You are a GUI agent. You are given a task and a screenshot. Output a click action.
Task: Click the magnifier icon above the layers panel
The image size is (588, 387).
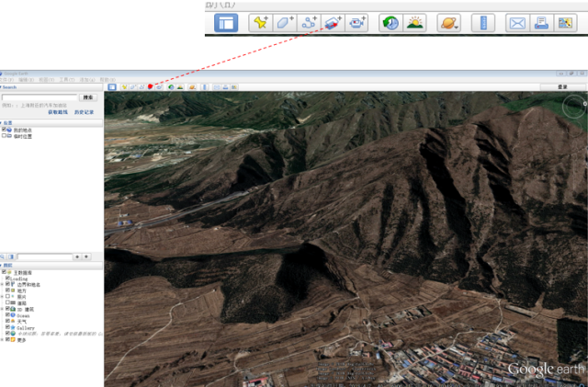click(x=2, y=256)
